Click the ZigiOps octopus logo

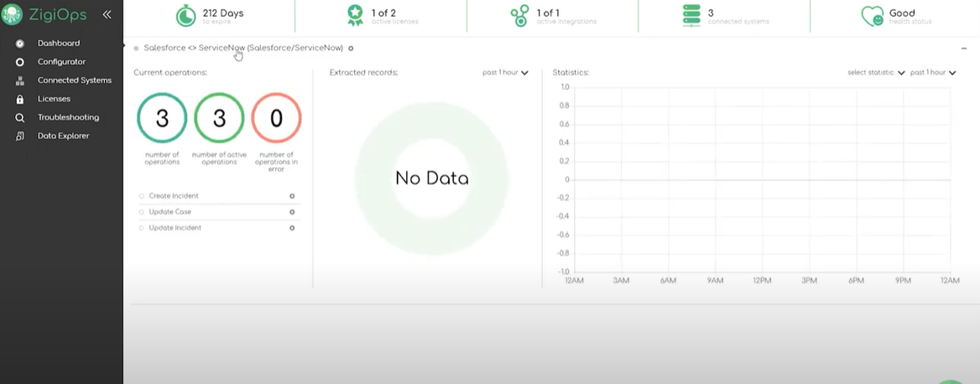tap(12, 14)
